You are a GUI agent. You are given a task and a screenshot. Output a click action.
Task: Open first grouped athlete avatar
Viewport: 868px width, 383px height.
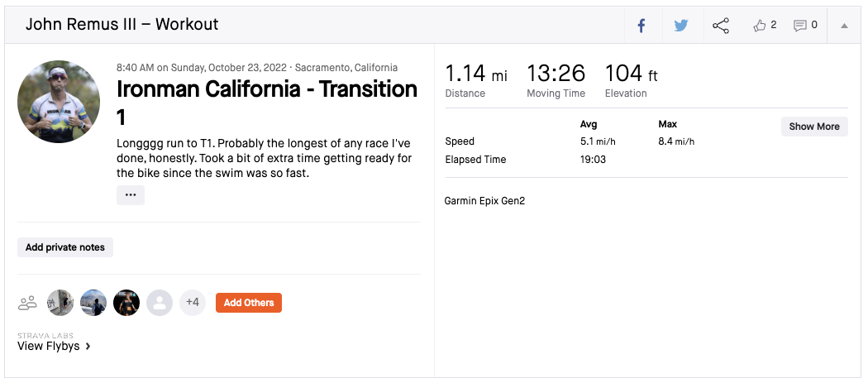[60, 303]
